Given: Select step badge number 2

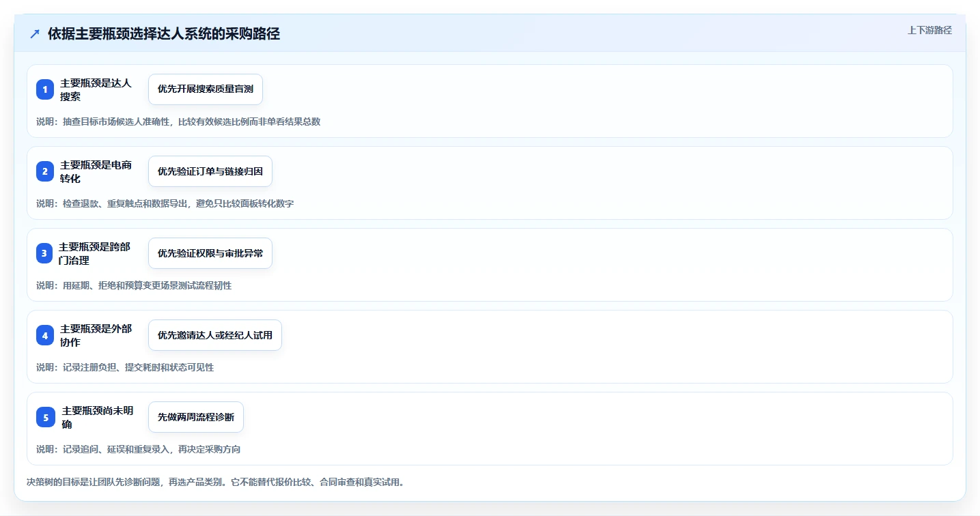Looking at the screenshot, I should [45, 171].
